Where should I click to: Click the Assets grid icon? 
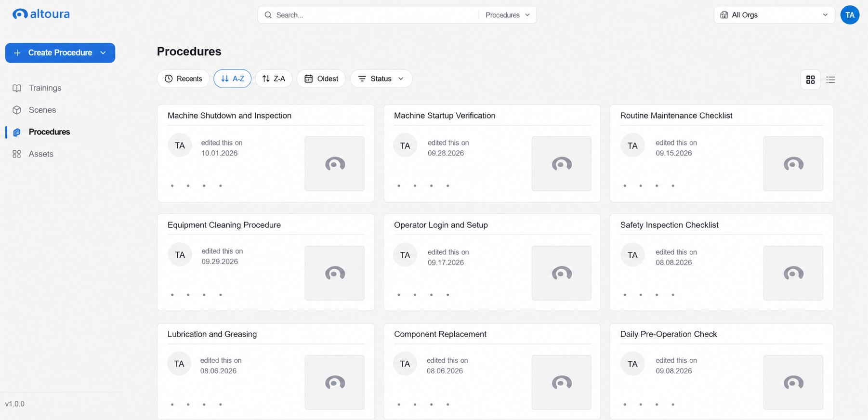(17, 154)
